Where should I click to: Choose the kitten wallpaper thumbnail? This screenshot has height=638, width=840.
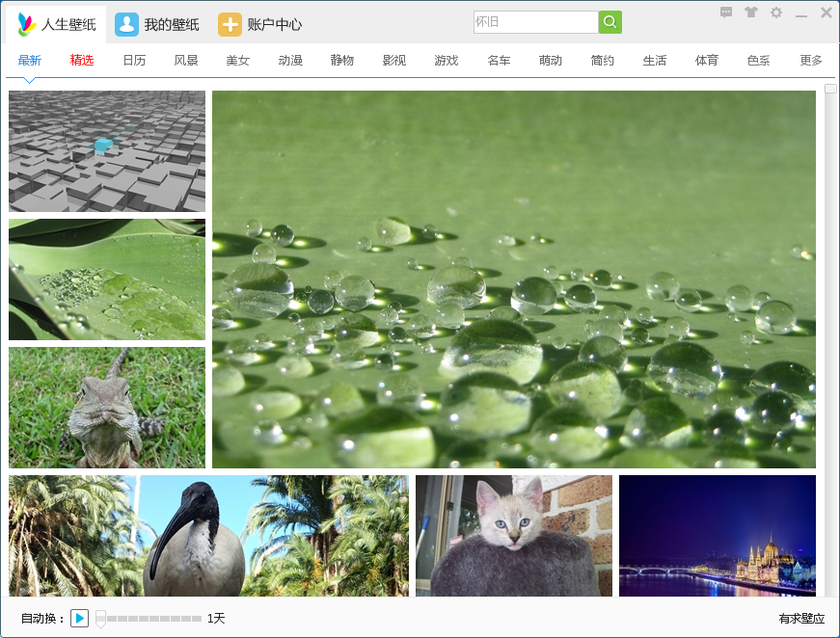pyautogui.click(x=514, y=535)
